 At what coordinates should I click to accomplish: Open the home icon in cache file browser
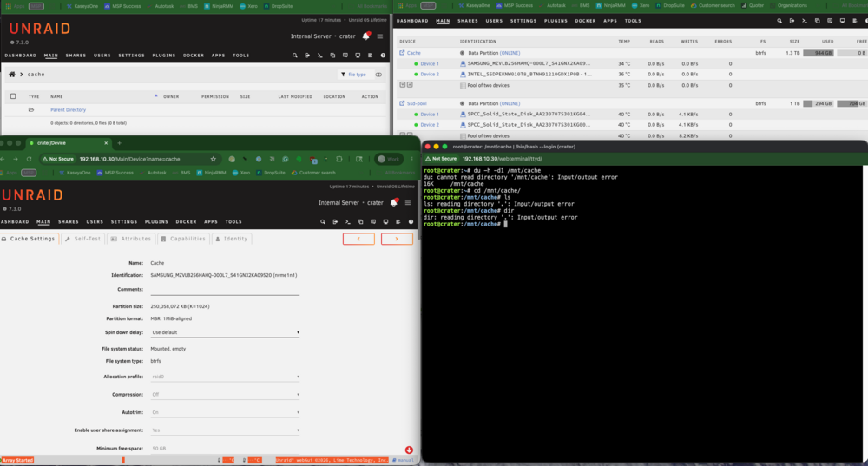pyautogui.click(x=11, y=74)
